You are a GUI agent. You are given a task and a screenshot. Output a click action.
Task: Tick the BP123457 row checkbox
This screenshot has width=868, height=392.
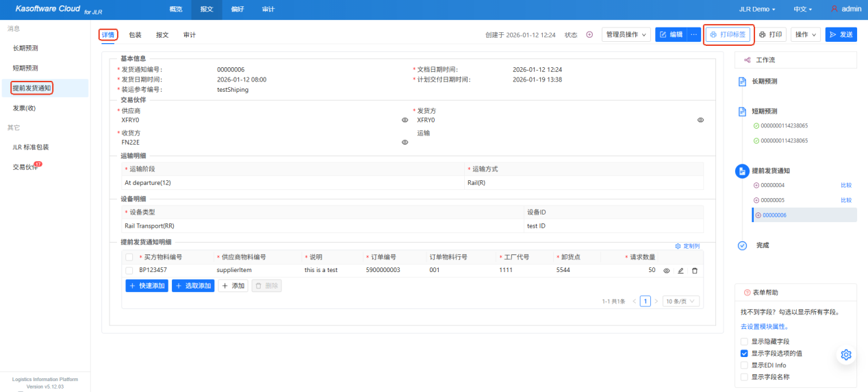[x=129, y=271]
